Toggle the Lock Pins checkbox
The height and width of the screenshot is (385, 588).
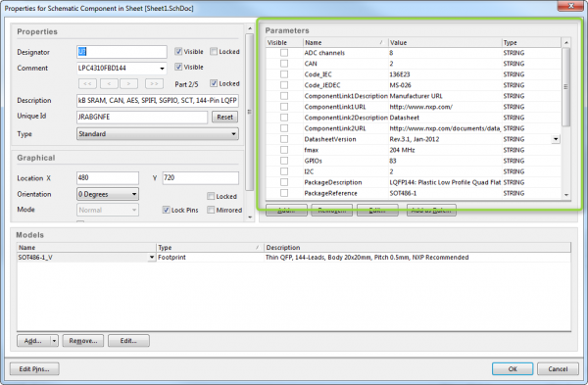coord(167,210)
